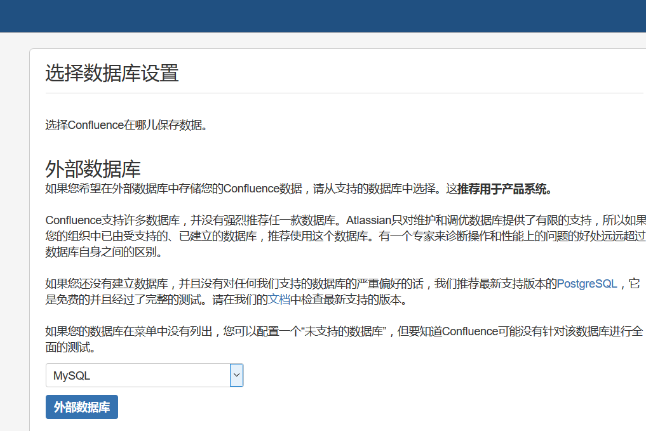Open the PostgreSQL link
The height and width of the screenshot is (431, 658).
point(587,284)
